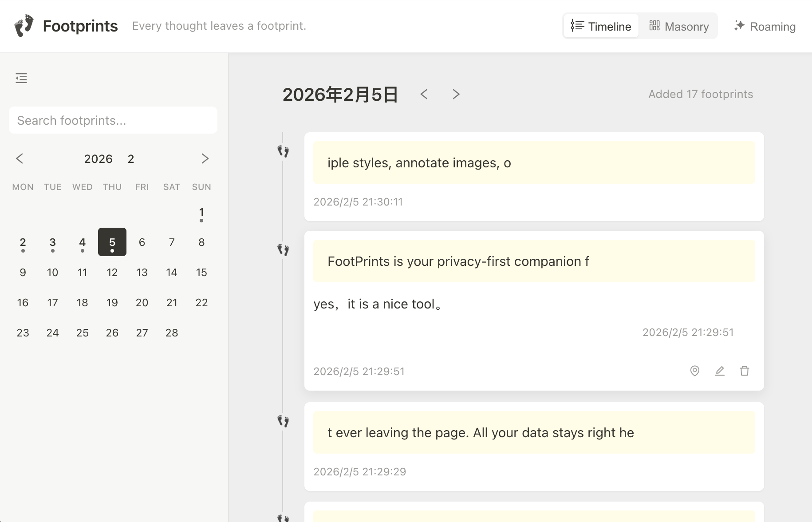Click the Footprints logo icon

tap(24, 25)
